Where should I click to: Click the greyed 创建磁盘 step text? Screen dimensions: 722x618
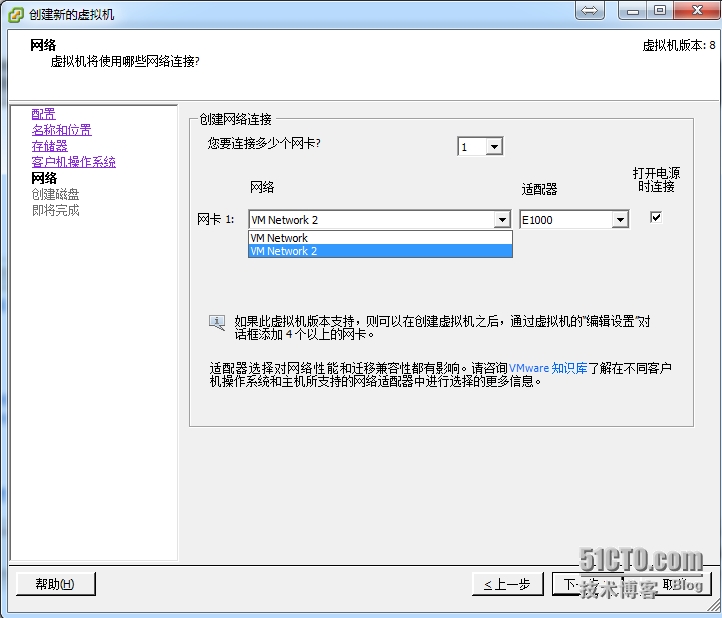(55, 194)
